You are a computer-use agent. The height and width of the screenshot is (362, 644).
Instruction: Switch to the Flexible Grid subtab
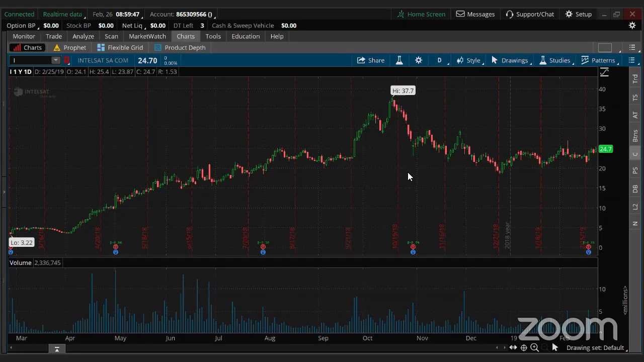120,47
